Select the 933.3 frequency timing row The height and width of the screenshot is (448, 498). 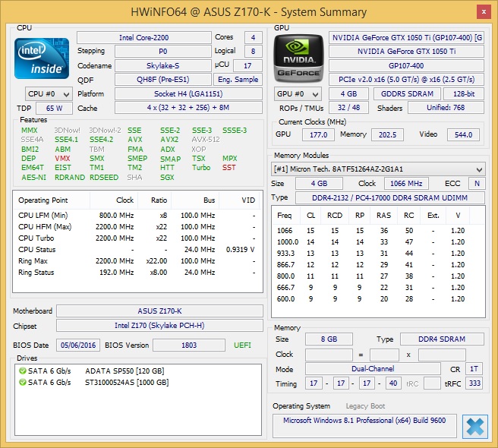click(x=378, y=254)
